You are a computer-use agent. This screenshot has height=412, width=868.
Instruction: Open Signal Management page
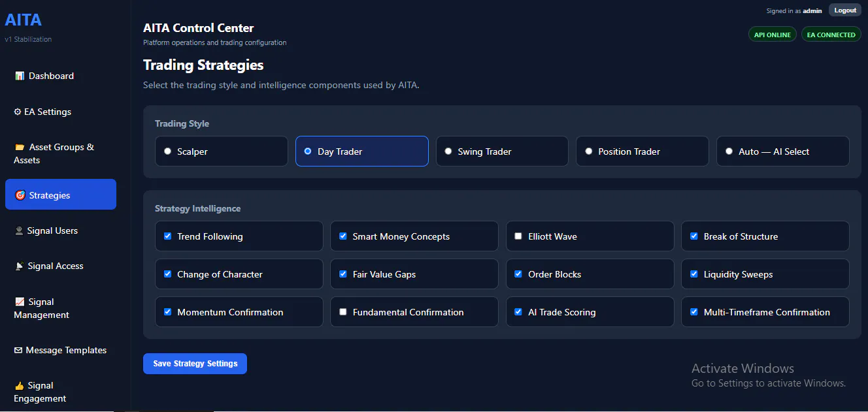coord(61,308)
